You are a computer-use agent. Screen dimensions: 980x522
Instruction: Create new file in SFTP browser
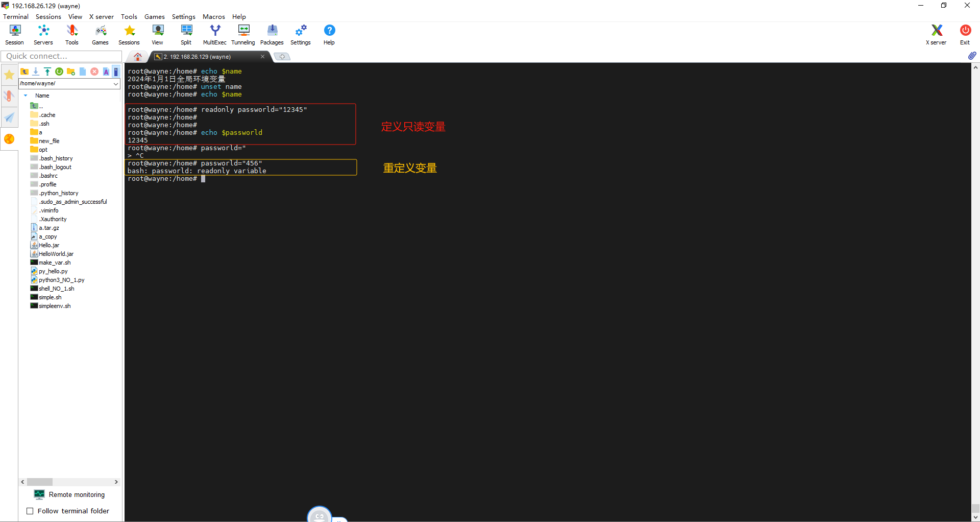[x=83, y=72]
